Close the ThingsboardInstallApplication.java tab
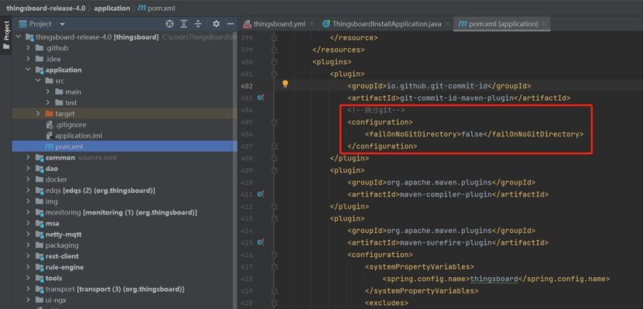Viewport: 644px width, 309px height. (x=448, y=24)
